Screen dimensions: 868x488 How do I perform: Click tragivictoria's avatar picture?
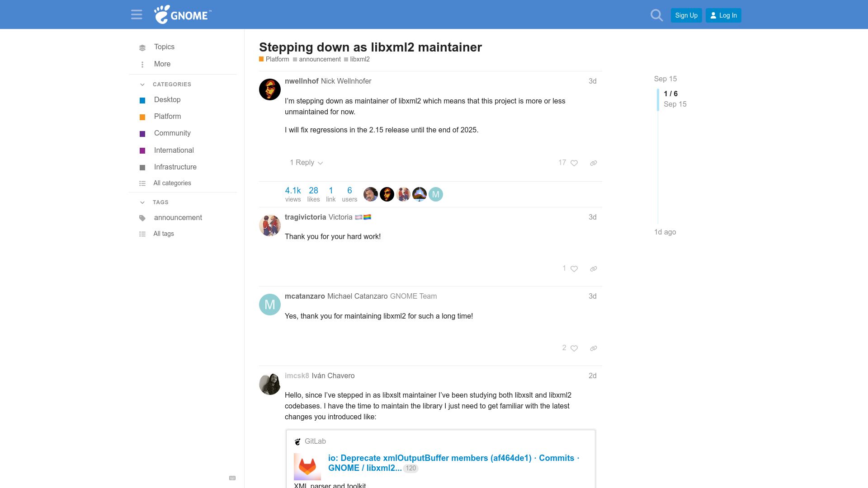coord(270,225)
